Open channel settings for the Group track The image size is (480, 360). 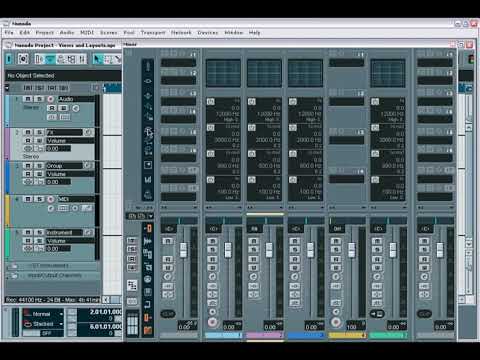pos(88,166)
